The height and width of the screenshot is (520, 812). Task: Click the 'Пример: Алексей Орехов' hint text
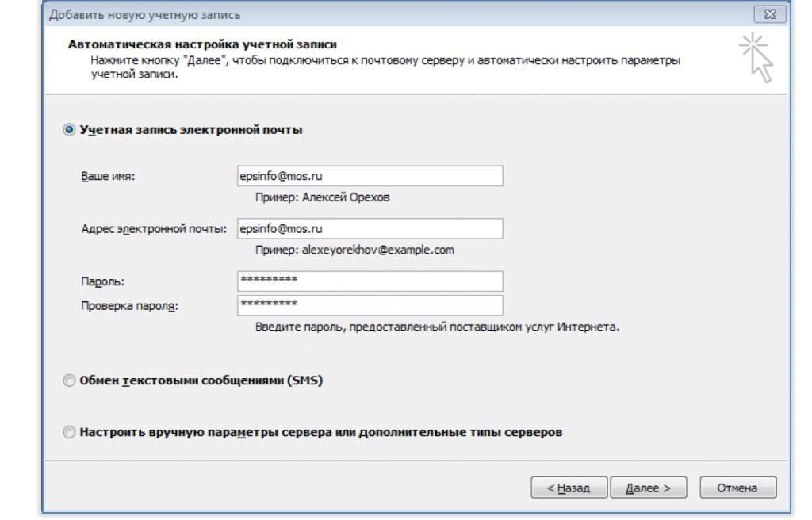pyautogui.click(x=322, y=197)
